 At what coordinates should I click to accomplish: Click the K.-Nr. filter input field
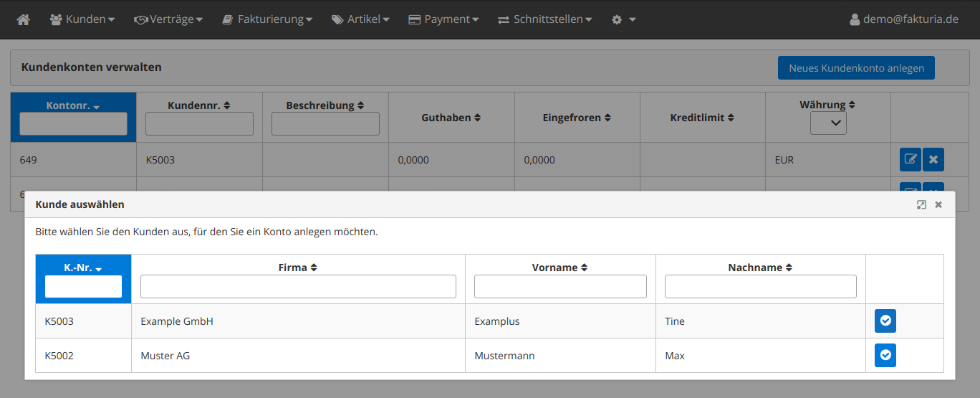coord(83,287)
